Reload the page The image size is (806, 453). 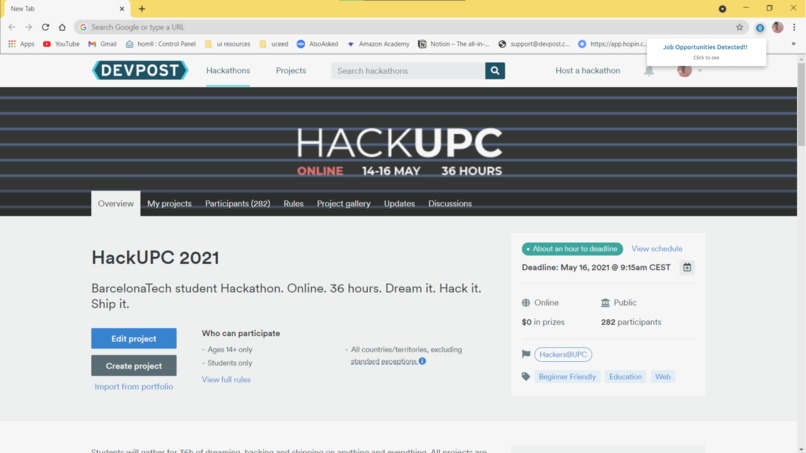(45, 27)
